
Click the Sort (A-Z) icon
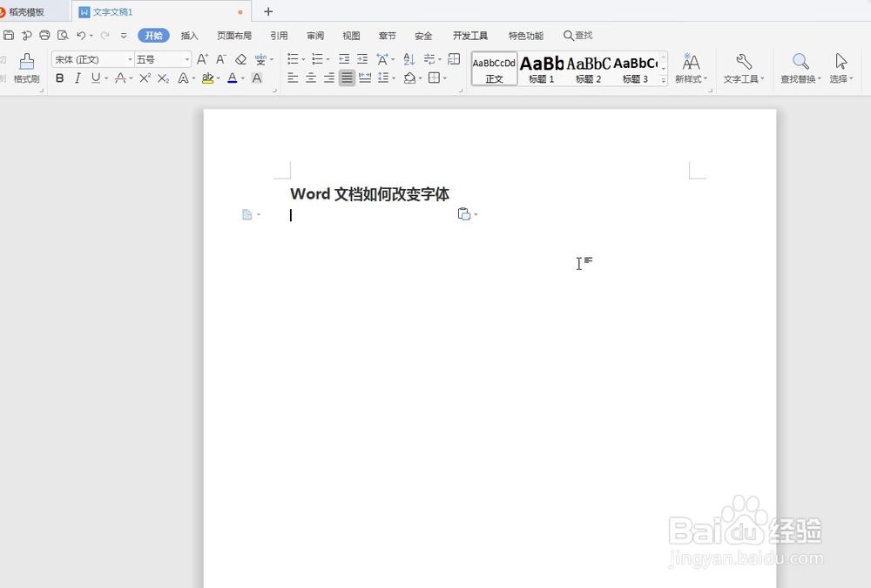pyautogui.click(x=409, y=59)
